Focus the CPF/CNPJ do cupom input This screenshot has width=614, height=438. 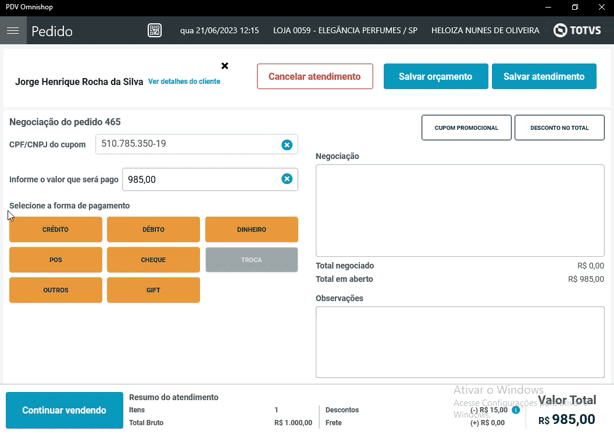[x=197, y=144]
